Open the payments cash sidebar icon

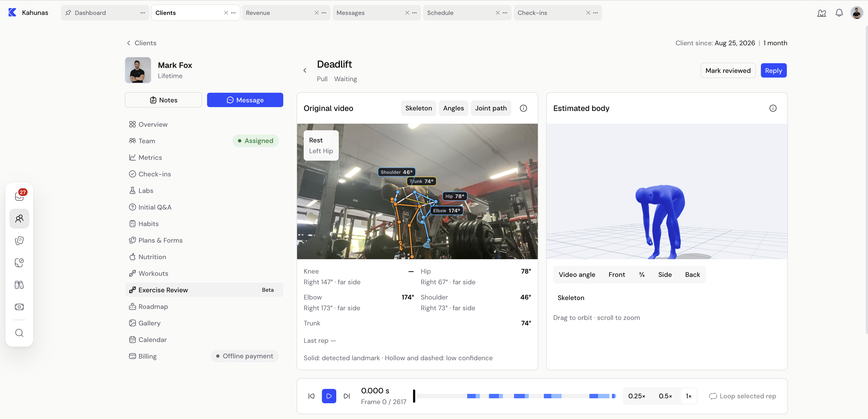[x=19, y=307]
